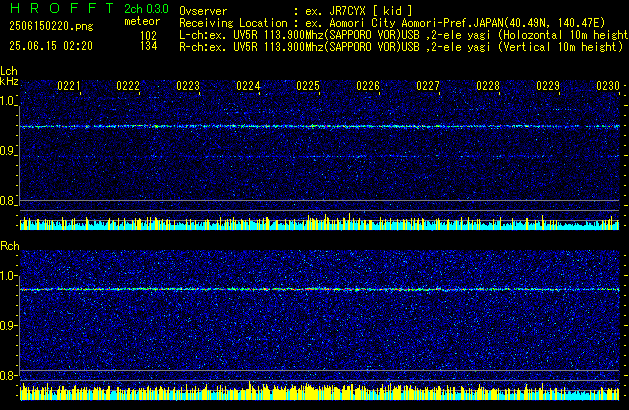Click the Lch 0.9 kHz axis label
The height and width of the screenshot is (410, 629).
pos(8,151)
